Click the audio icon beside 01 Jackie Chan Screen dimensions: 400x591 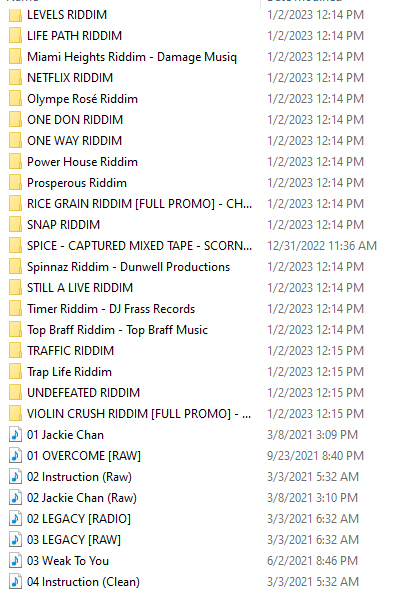15,435
